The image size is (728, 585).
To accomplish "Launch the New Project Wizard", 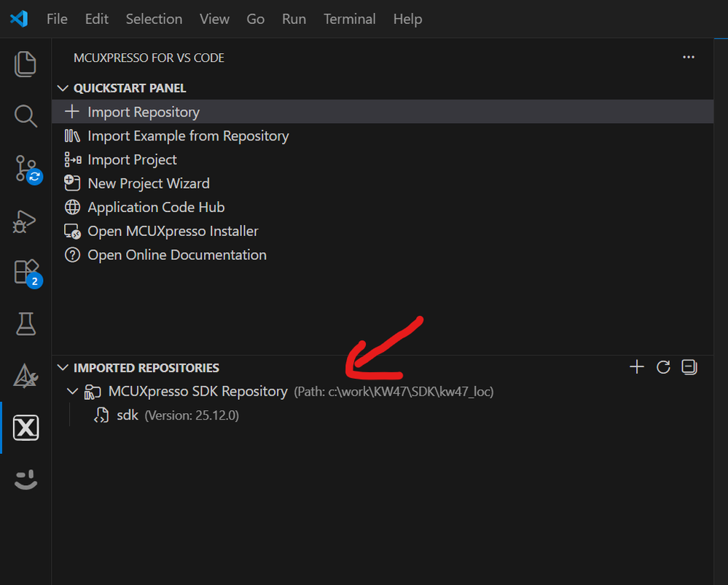I will pos(149,184).
